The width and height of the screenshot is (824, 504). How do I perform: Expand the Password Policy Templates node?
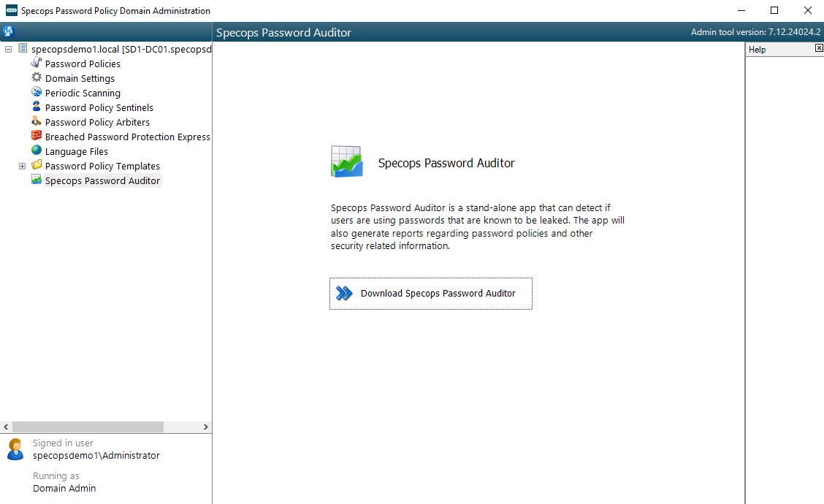tap(22, 166)
